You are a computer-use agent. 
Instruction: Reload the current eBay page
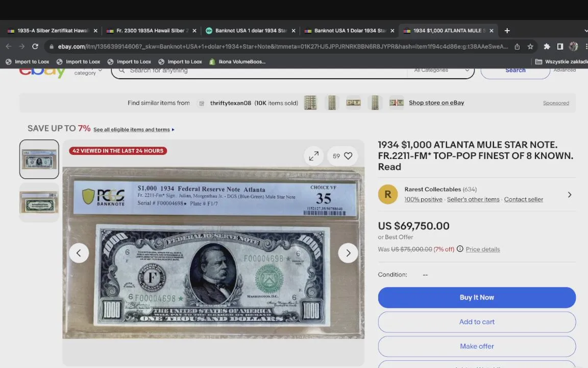click(x=35, y=47)
